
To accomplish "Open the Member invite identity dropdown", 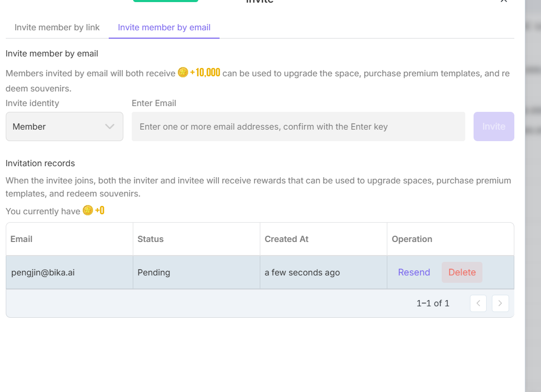I will pos(64,126).
